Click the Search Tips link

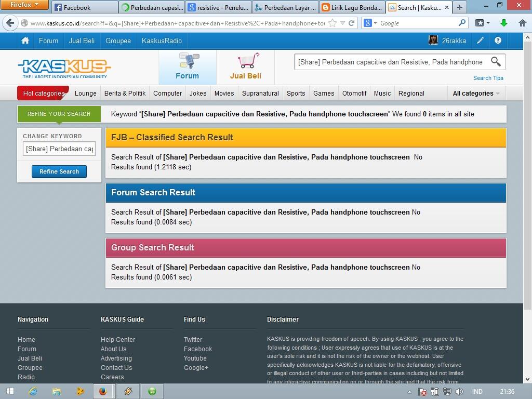click(488, 78)
